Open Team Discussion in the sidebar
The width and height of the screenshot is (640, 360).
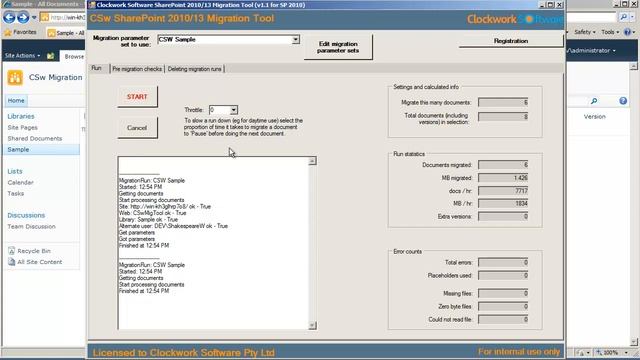click(x=31, y=226)
